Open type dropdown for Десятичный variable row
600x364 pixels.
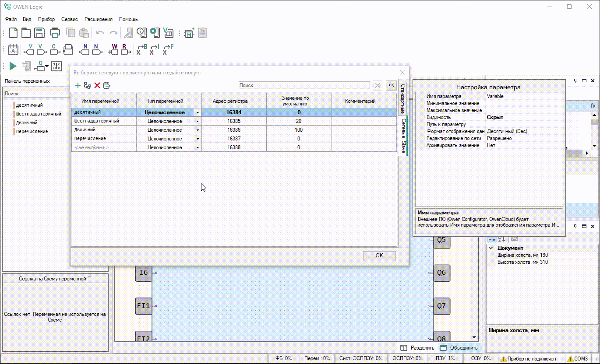(198, 112)
